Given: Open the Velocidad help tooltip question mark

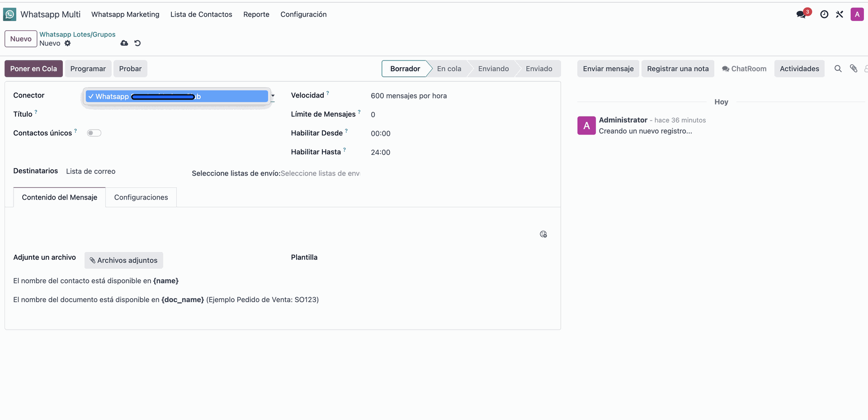Looking at the screenshot, I should pos(328,93).
